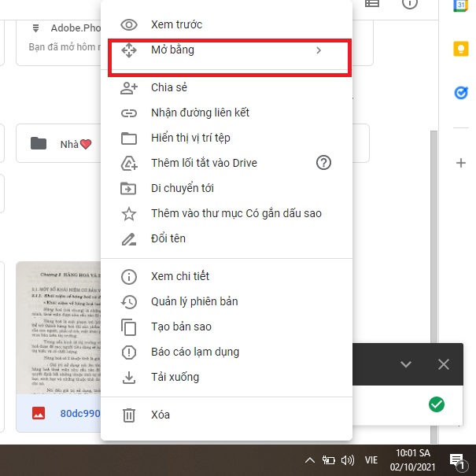
Task: Choose Nhận đường liên kết
Action: click(x=227, y=113)
